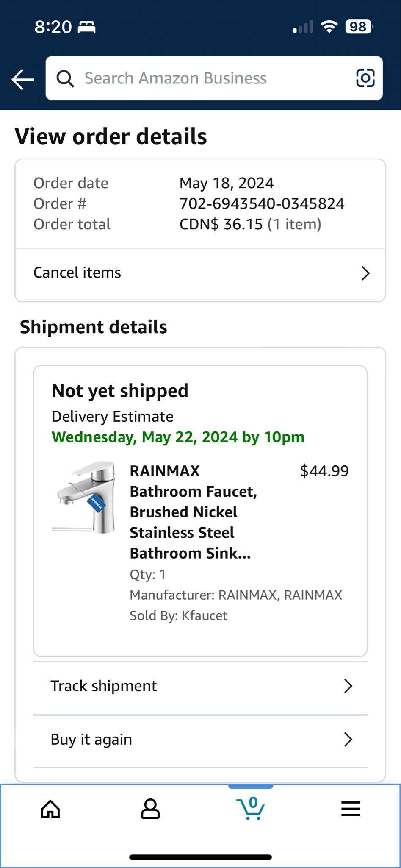Choose the Buy it again option
Viewport: 401px width, 868px height.
[91, 739]
